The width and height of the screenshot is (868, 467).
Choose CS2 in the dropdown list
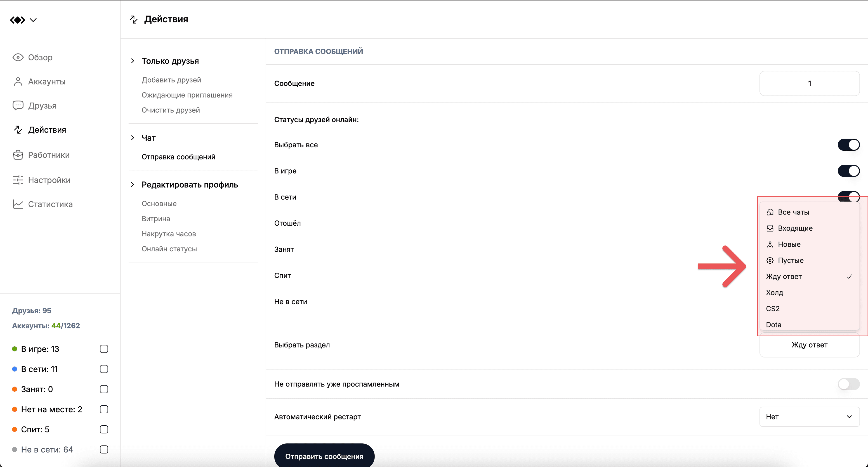click(773, 309)
